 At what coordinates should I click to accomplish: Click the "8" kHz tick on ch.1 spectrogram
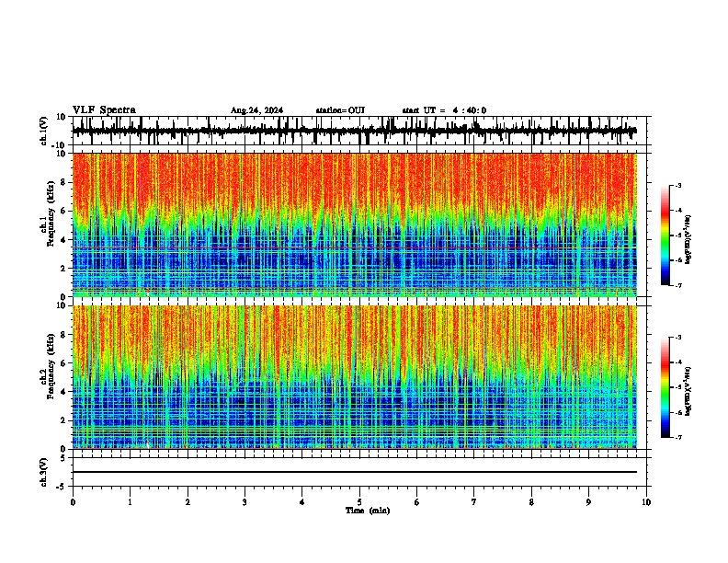tap(64, 182)
